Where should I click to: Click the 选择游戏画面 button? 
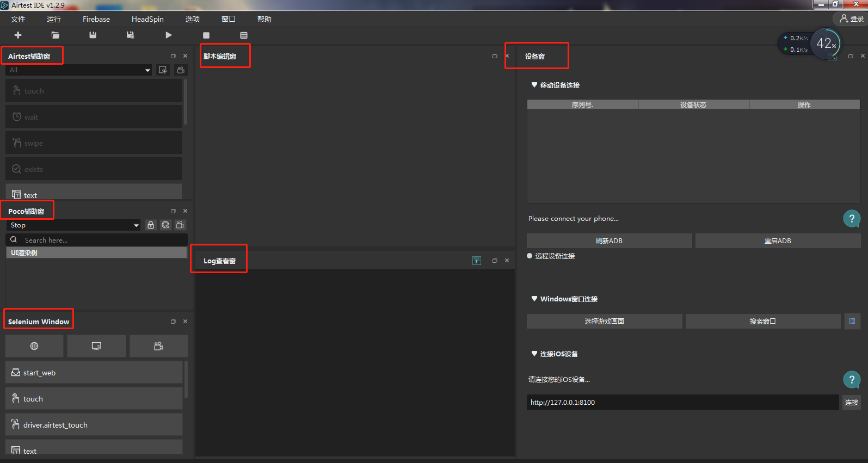(x=605, y=321)
